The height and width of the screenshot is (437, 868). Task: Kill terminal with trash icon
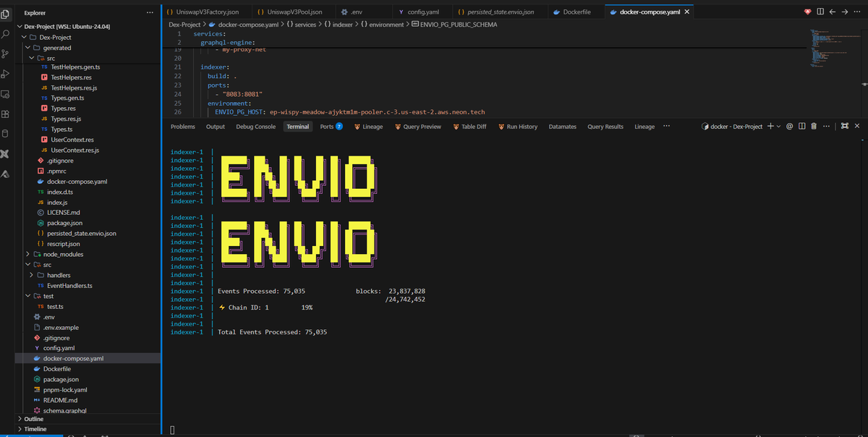coord(814,126)
